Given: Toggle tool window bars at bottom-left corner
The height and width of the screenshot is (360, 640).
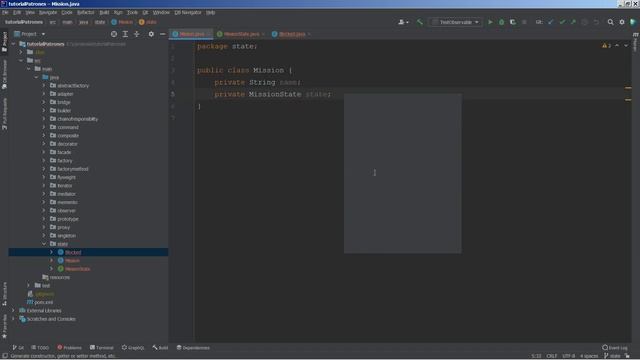Looking at the screenshot, I should pos(4,356).
